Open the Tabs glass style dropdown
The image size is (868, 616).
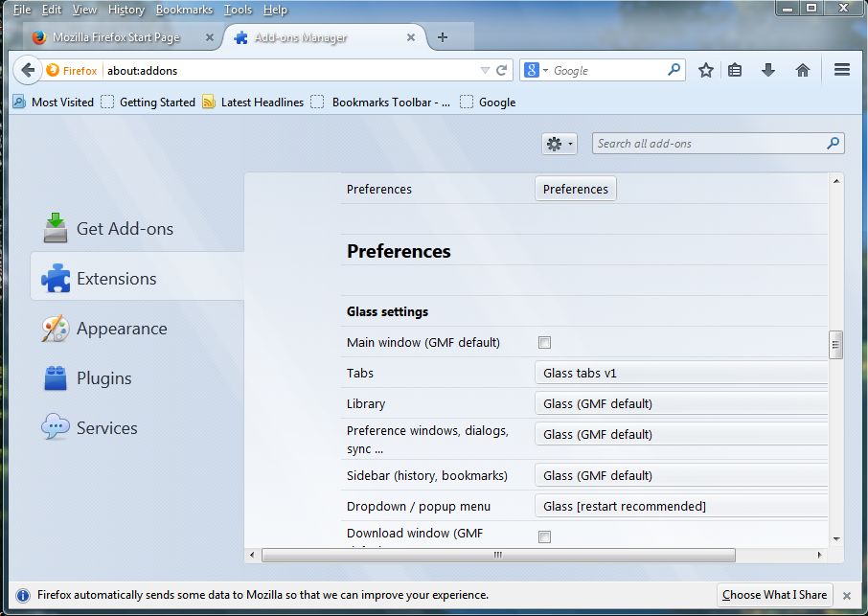(681, 373)
